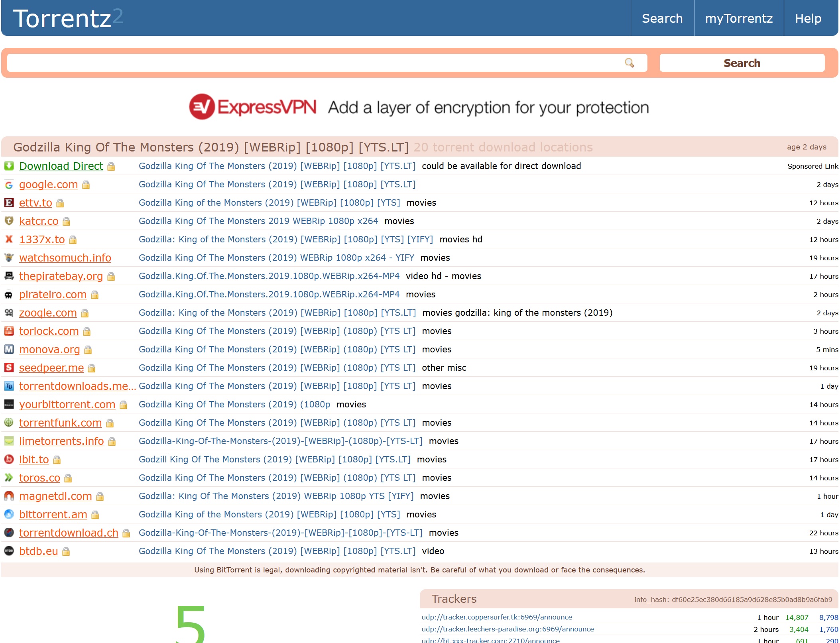Click the btdb.eu favicon
Image resolution: width=840 pixels, height=643 pixels.
coord(9,551)
